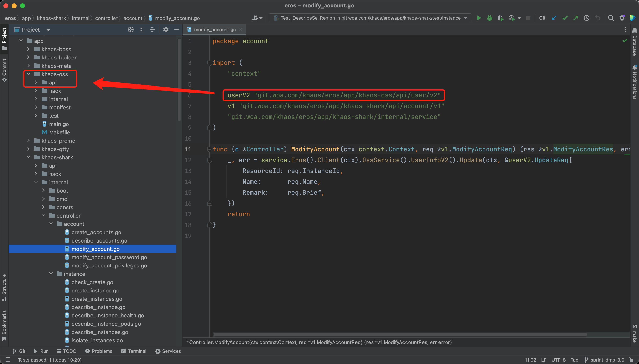
Task: Click the UTF-8 encoding status label
Action: point(558,360)
